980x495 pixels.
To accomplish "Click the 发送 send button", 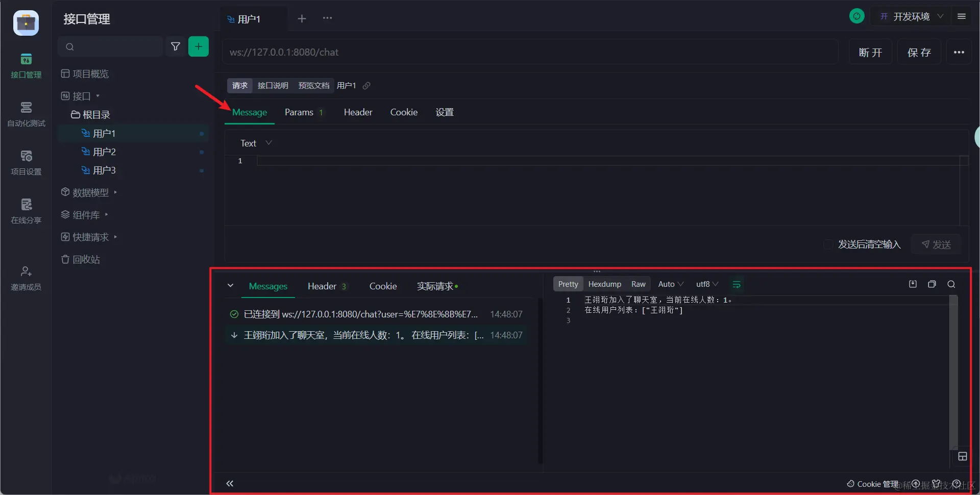I will click(936, 244).
